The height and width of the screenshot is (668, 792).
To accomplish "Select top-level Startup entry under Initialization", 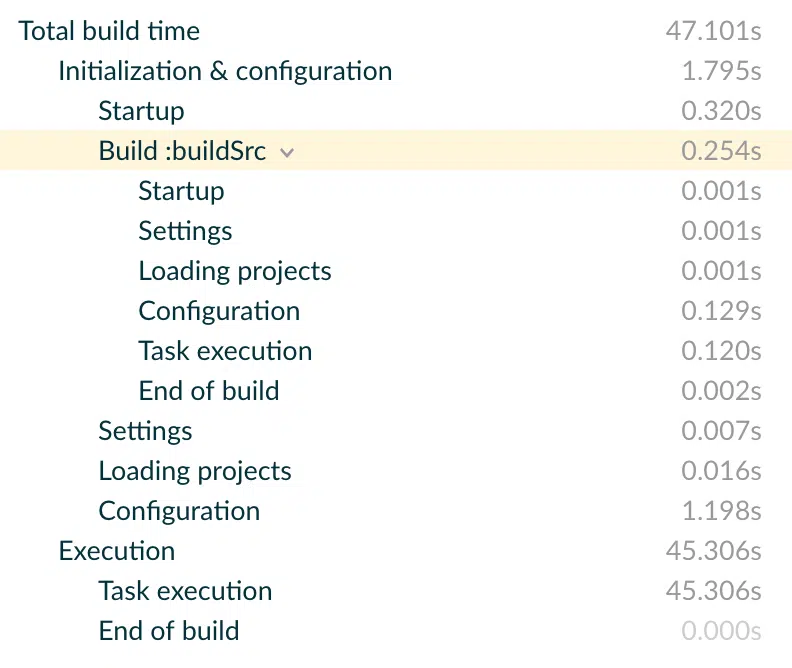I will point(396,111).
